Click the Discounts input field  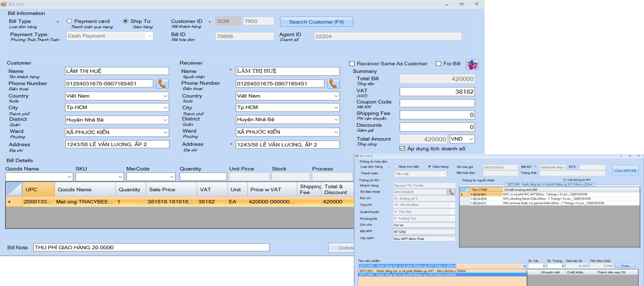click(437, 127)
